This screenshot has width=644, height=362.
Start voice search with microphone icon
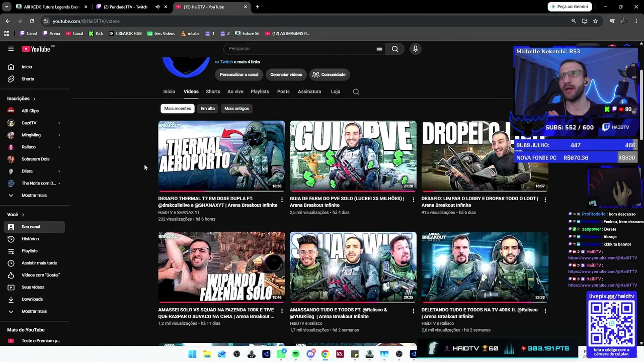[415, 49]
